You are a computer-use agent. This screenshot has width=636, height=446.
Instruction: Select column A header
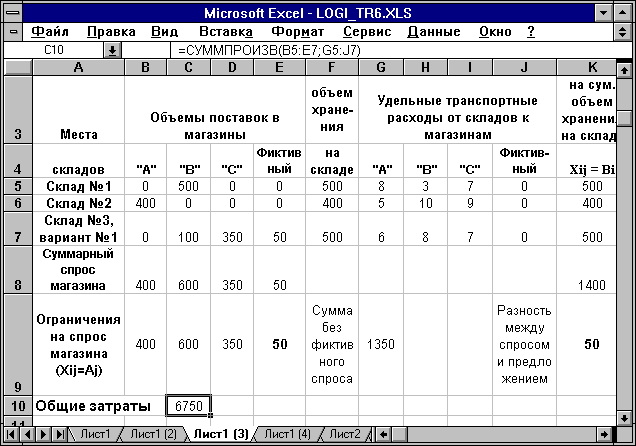pyautogui.click(x=79, y=67)
